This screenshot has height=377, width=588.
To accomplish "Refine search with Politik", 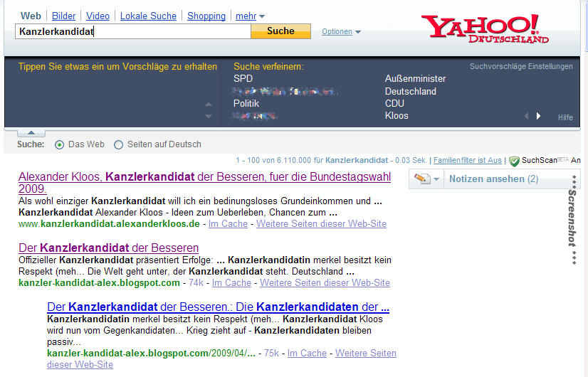I will [x=246, y=104].
